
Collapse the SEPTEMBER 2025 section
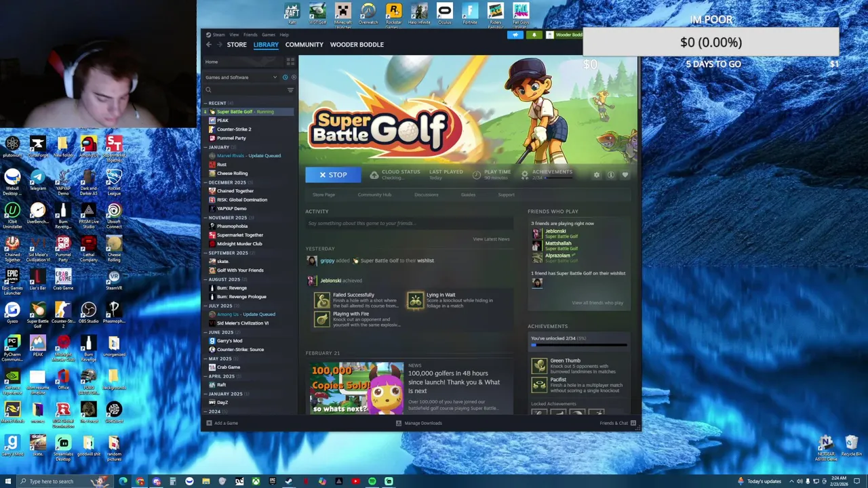pyautogui.click(x=205, y=253)
